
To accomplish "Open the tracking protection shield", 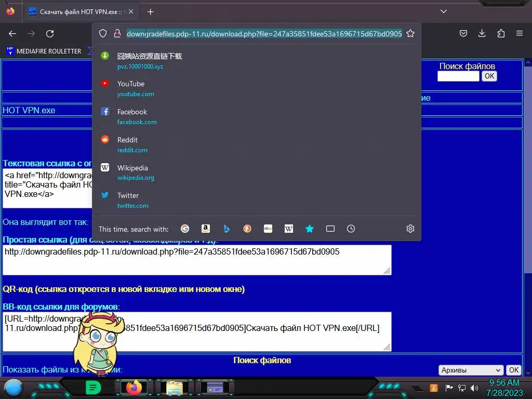I will [x=103, y=33].
